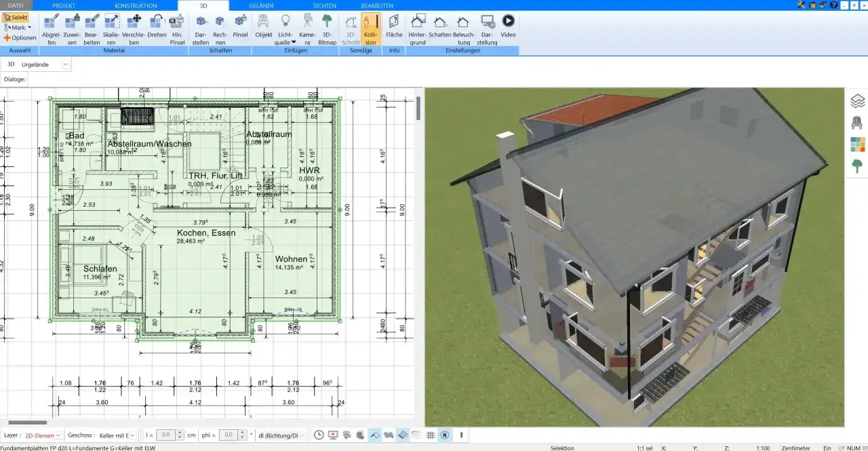Click the HWR room label
The width and height of the screenshot is (868, 451).
coord(309,170)
